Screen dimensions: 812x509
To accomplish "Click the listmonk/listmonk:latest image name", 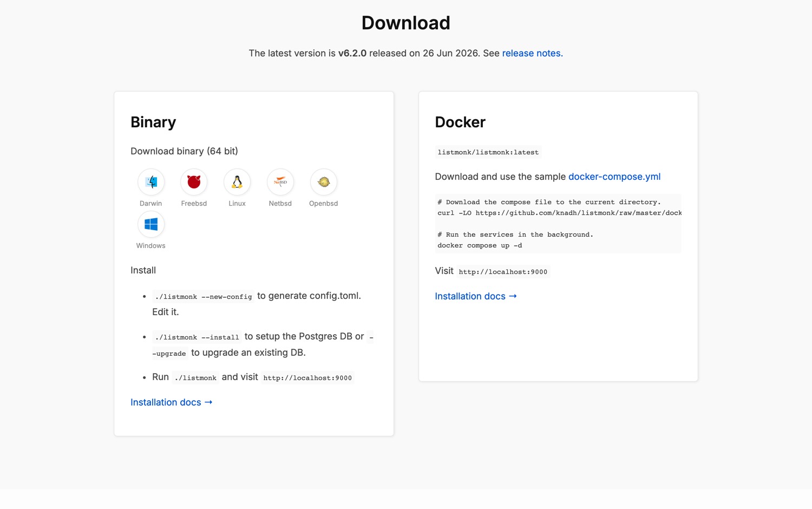I will (x=488, y=152).
